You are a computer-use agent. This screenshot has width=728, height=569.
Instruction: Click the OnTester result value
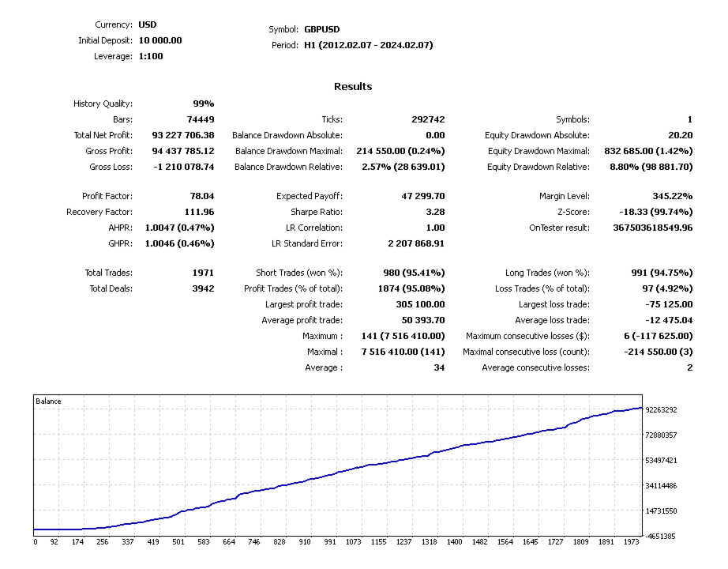click(652, 228)
